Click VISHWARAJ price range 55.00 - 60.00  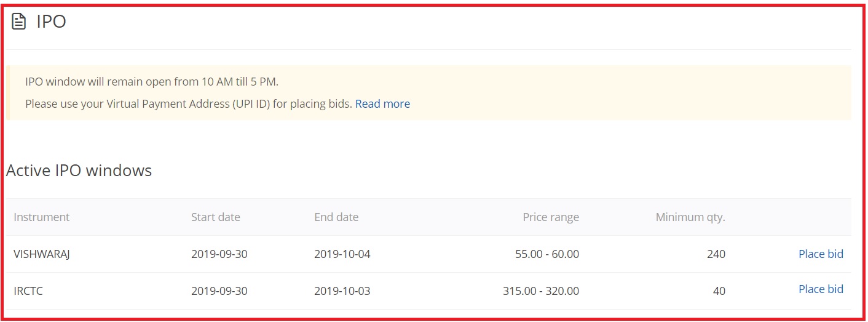pyautogui.click(x=547, y=254)
